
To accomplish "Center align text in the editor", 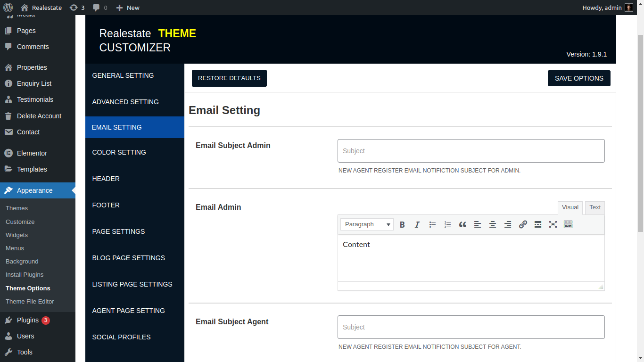I will point(493,224).
